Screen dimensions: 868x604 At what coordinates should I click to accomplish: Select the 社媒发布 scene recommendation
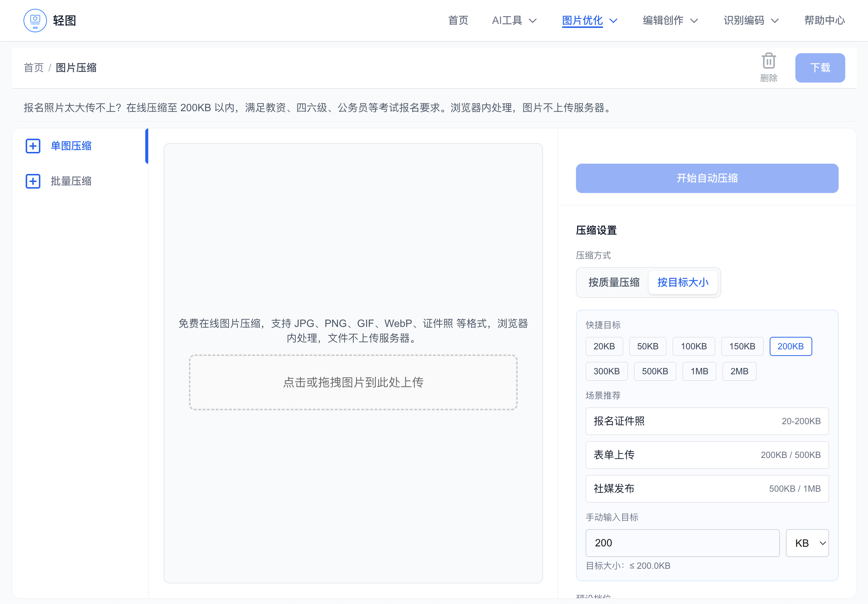(x=707, y=489)
